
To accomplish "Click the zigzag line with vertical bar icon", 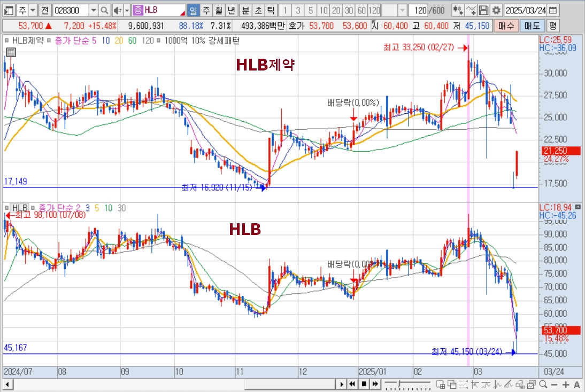I will coord(498,384).
